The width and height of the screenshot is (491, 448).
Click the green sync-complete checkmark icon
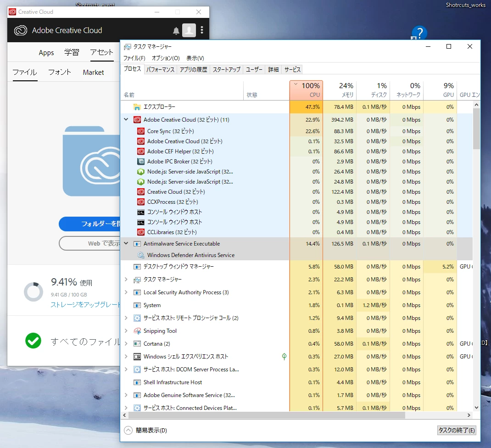[33, 341]
